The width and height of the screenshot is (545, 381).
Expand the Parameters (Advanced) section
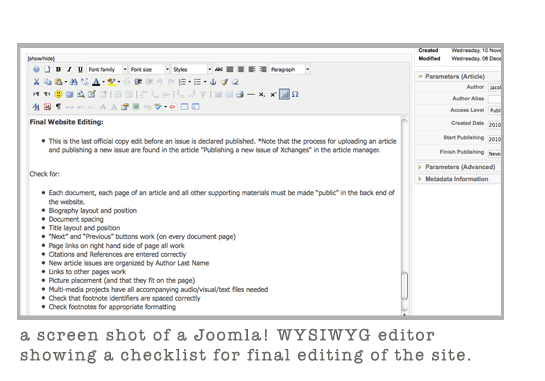pyautogui.click(x=458, y=167)
